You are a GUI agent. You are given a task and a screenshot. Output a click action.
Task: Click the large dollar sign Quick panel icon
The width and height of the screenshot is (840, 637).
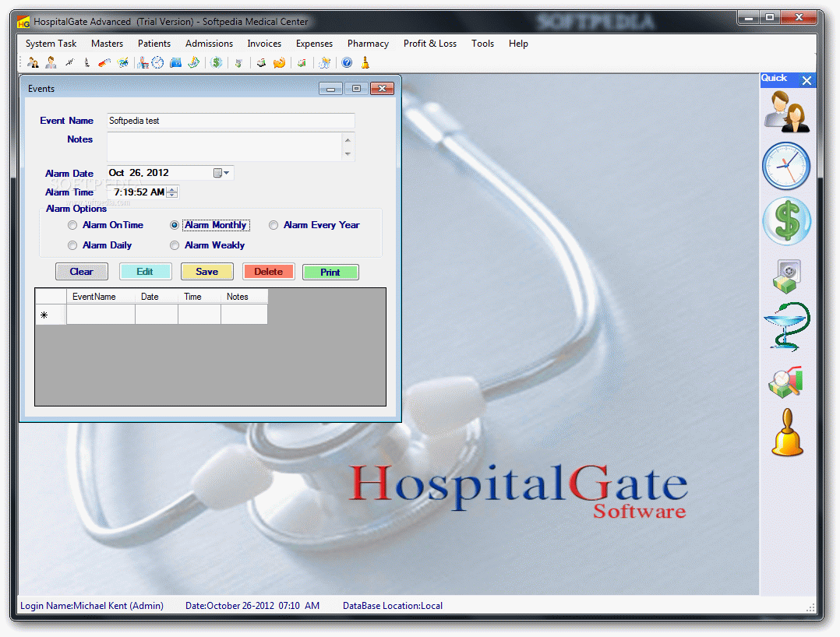tap(786, 221)
